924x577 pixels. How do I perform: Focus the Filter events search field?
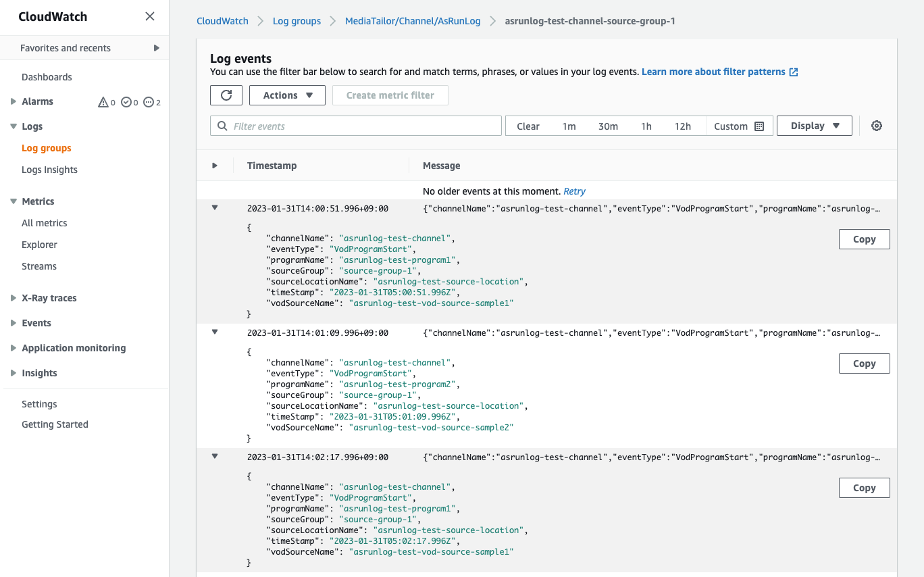(356, 126)
